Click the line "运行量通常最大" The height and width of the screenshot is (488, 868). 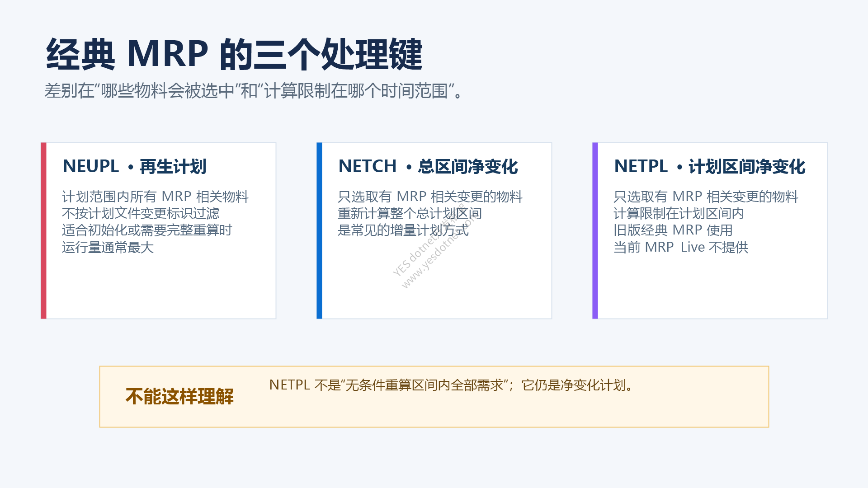click(x=108, y=247)
